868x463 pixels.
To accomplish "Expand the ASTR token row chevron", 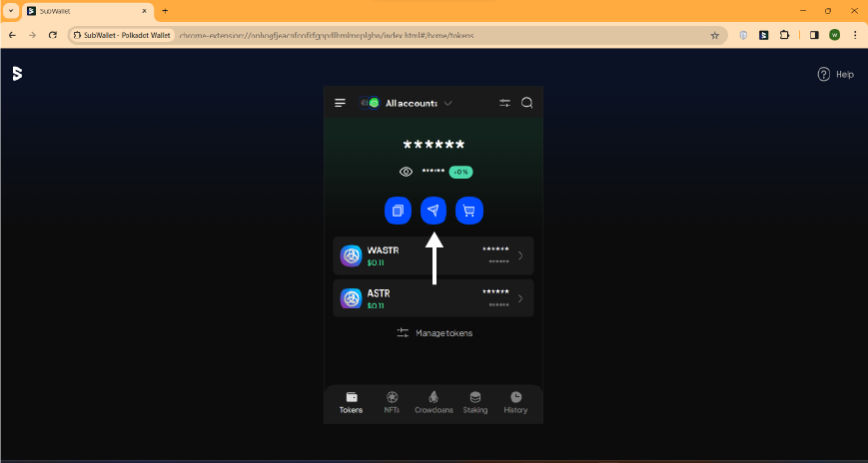I will (520, 298).
